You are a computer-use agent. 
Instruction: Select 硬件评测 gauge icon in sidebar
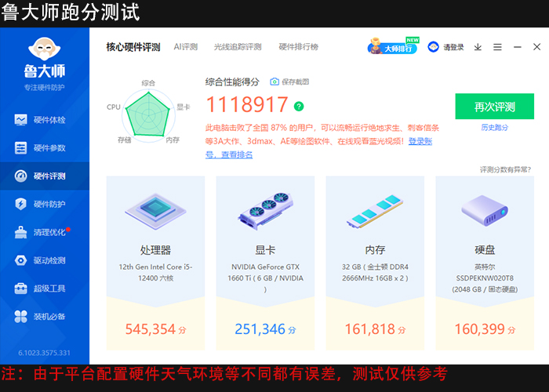click(20, 176)
